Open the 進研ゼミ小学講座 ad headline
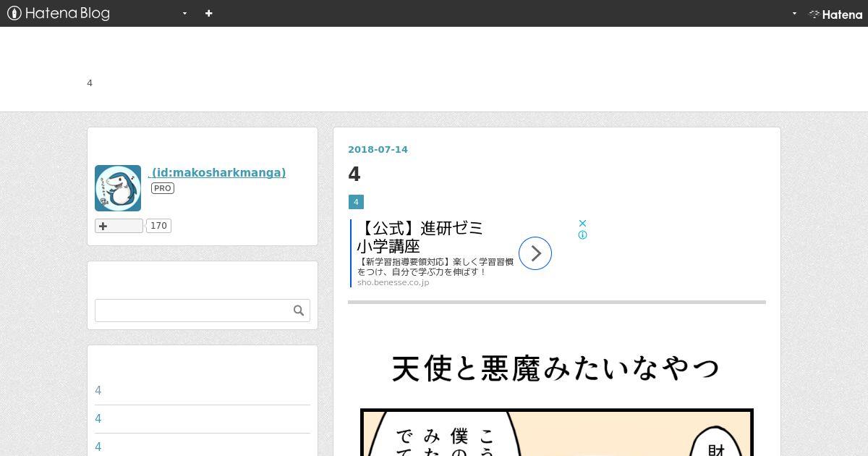Screen dimensions: 868x456 [422, 237]
